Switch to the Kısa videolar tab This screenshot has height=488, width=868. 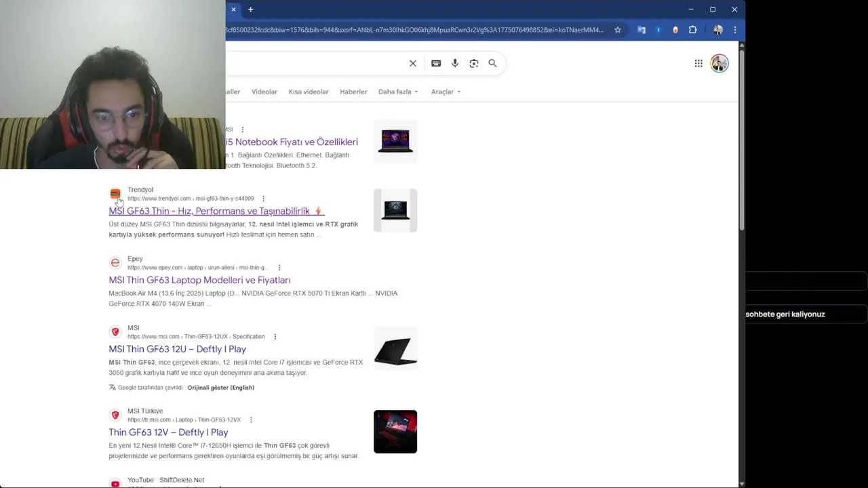coord(309,91)
